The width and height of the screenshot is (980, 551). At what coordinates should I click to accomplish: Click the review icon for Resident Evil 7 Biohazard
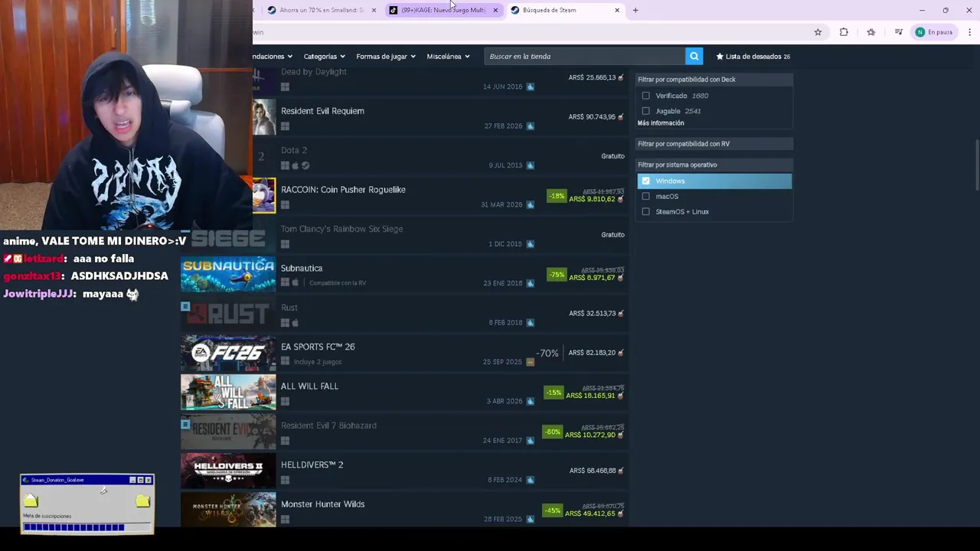(530, 441)
